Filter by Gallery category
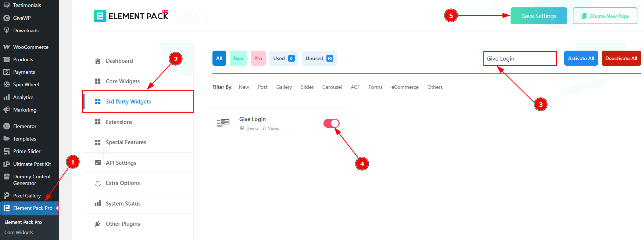This screenshot has height=240, width=644. 284,87
